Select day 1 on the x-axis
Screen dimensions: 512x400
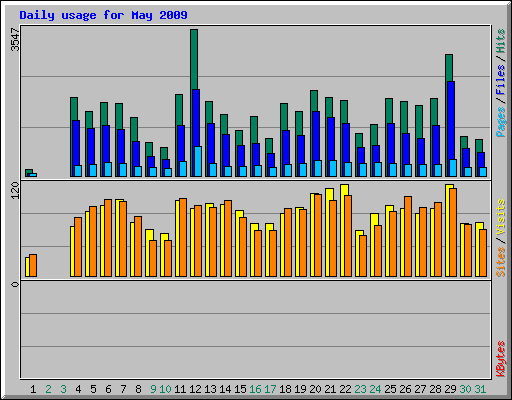[x=33, y=389]
